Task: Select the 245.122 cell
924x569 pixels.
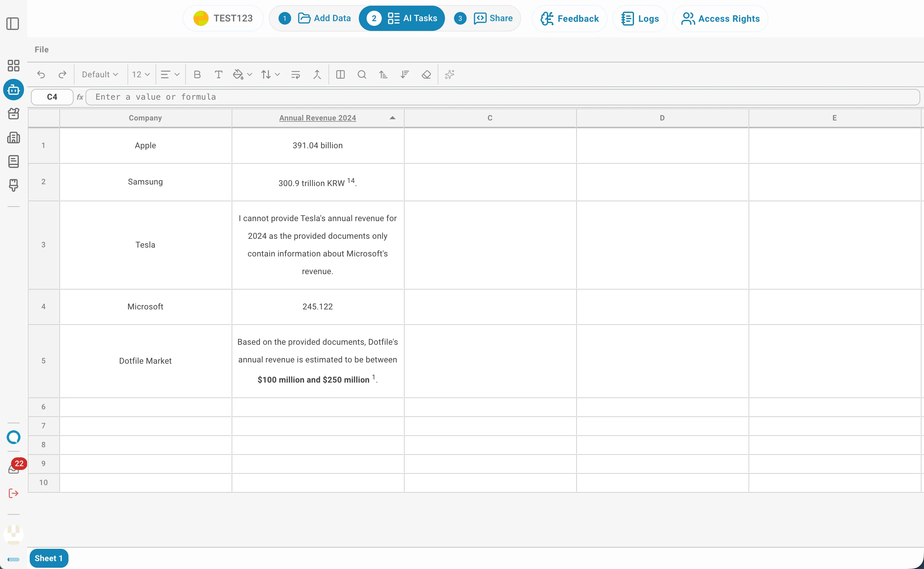Action: (x=318, y=307)
